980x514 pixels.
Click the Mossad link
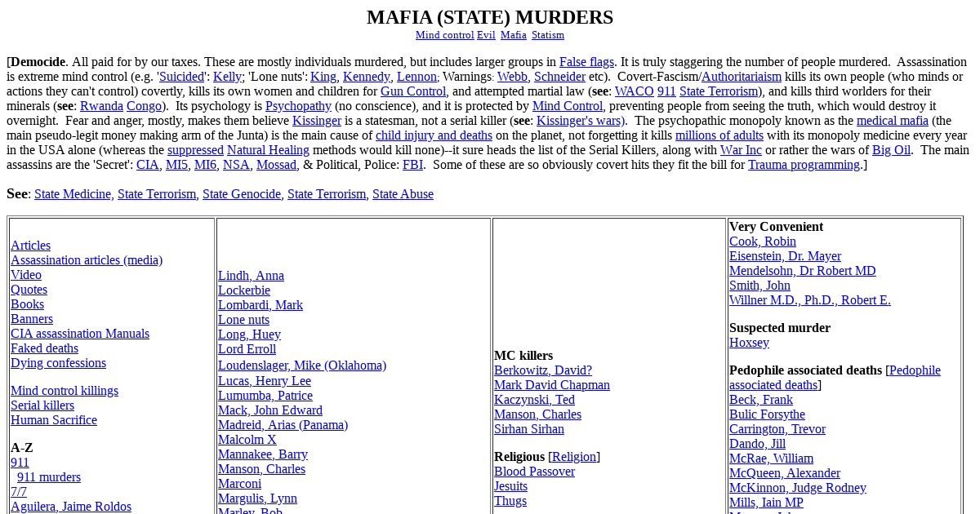276,165
